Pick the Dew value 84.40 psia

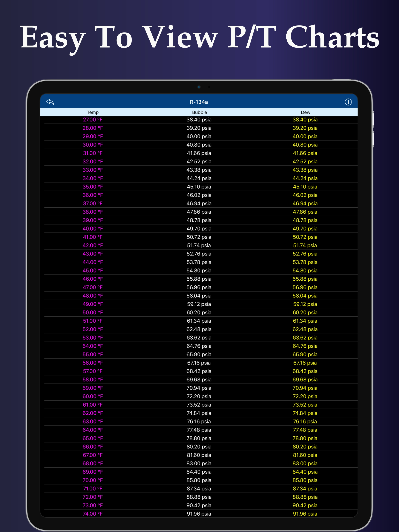click(x=305, y=472)
